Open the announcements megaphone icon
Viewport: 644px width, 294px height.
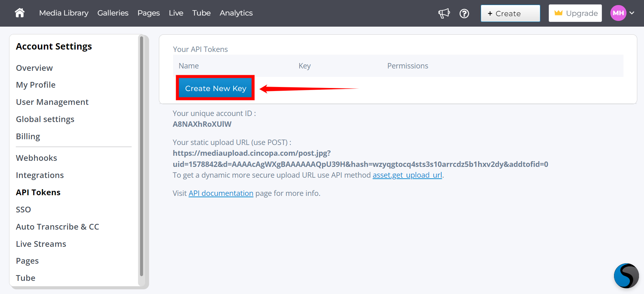(x=444, y=13)
